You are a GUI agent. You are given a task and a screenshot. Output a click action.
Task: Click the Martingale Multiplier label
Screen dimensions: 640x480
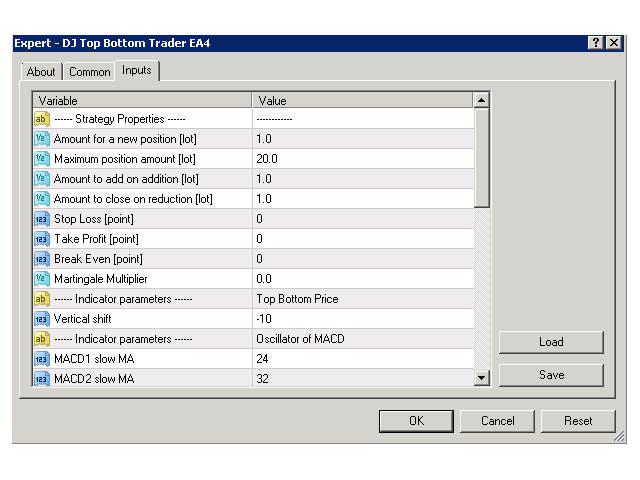[x=100, y=279]
